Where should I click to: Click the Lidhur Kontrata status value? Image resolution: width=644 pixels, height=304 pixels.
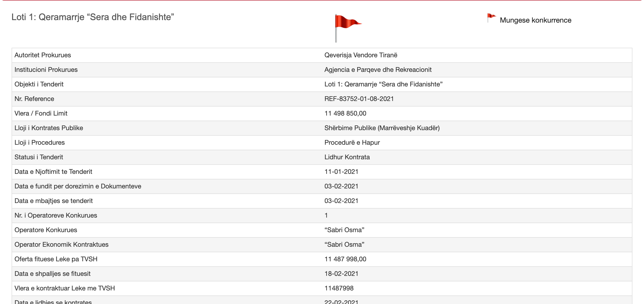click(347, 157)
